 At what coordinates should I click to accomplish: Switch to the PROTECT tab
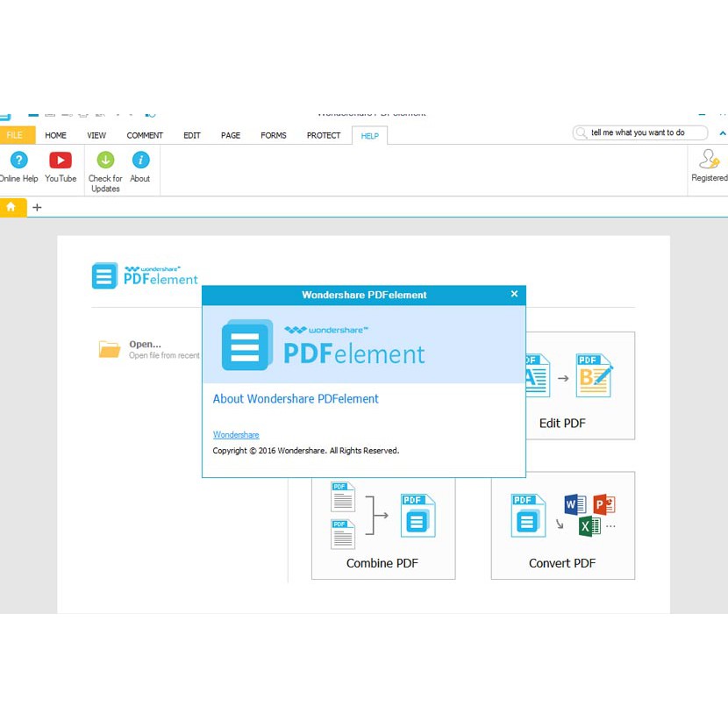coord(324,135)
